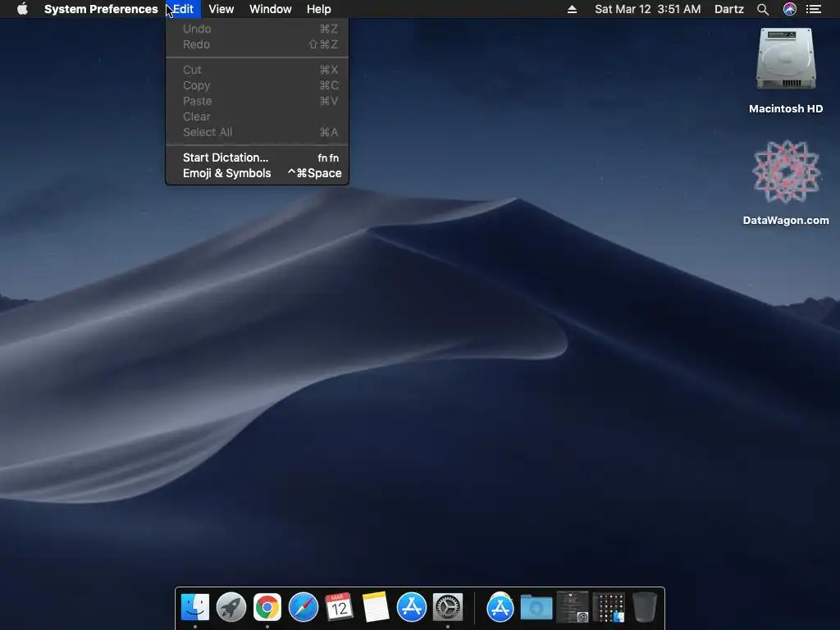
Task: Select the DataWagon.com desktop icon
Action: click(x=786, y=183)
